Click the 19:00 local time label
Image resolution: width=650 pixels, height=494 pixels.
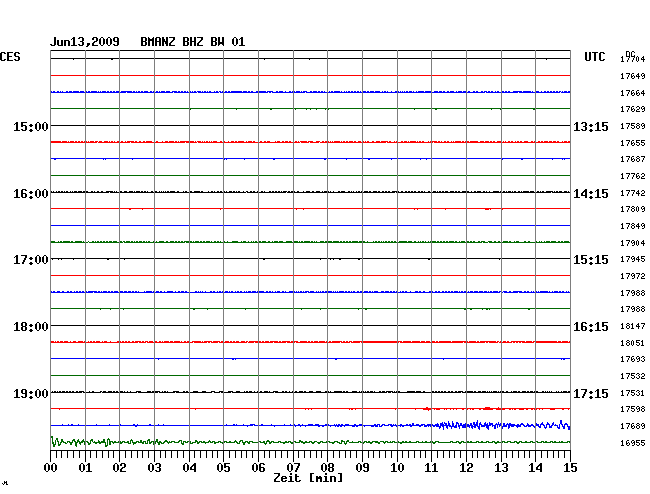[31, 393]
